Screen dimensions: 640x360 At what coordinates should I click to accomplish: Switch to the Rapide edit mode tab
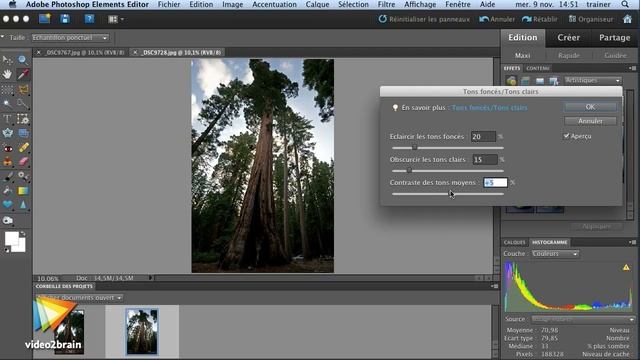pos(569,55)
